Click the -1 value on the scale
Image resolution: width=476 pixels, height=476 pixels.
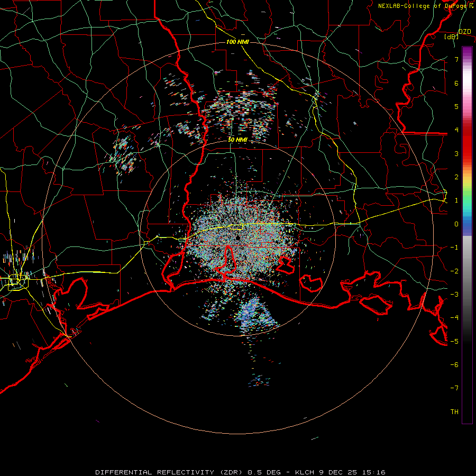click(x=454, y=248)
